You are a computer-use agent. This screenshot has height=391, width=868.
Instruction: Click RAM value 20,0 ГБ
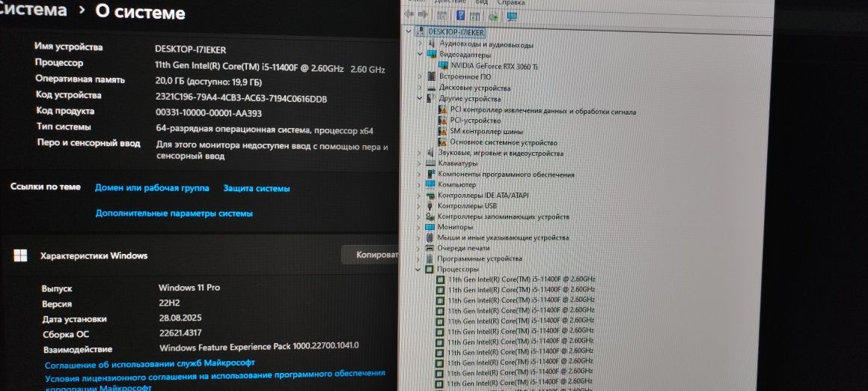pyautogui.click(x=209, y=82)
